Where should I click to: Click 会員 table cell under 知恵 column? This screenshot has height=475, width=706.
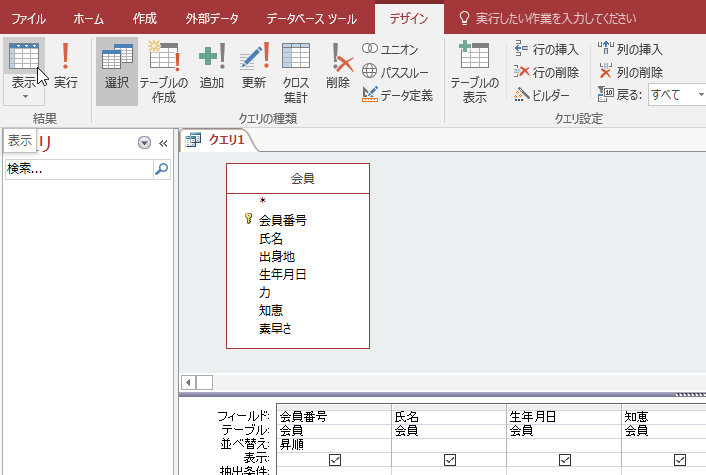point(664,431)
